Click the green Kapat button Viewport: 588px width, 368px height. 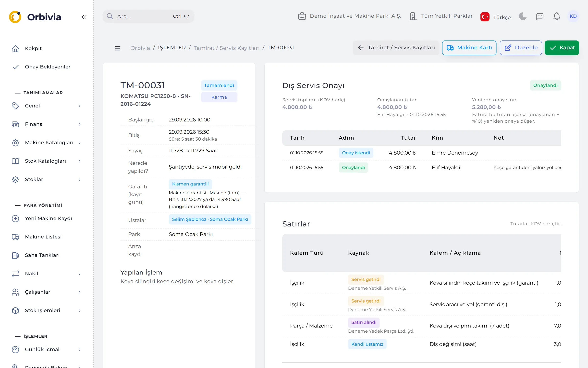(562, 48)
